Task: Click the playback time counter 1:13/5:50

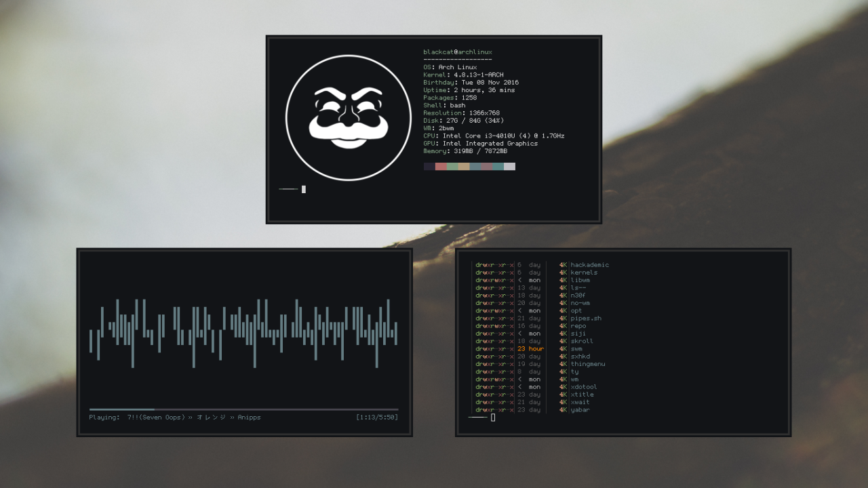Action: [x=377, y=418]
